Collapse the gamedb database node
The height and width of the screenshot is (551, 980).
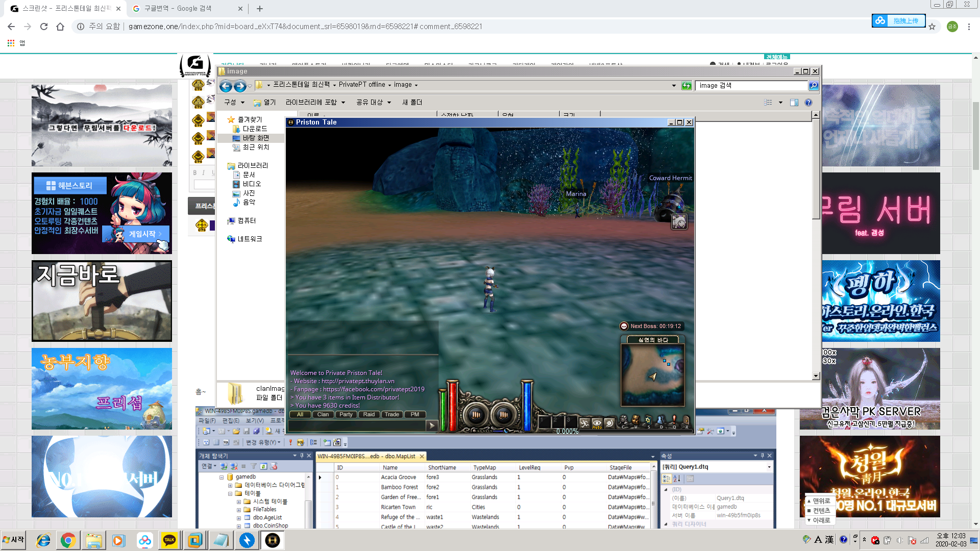coord(222,478)
